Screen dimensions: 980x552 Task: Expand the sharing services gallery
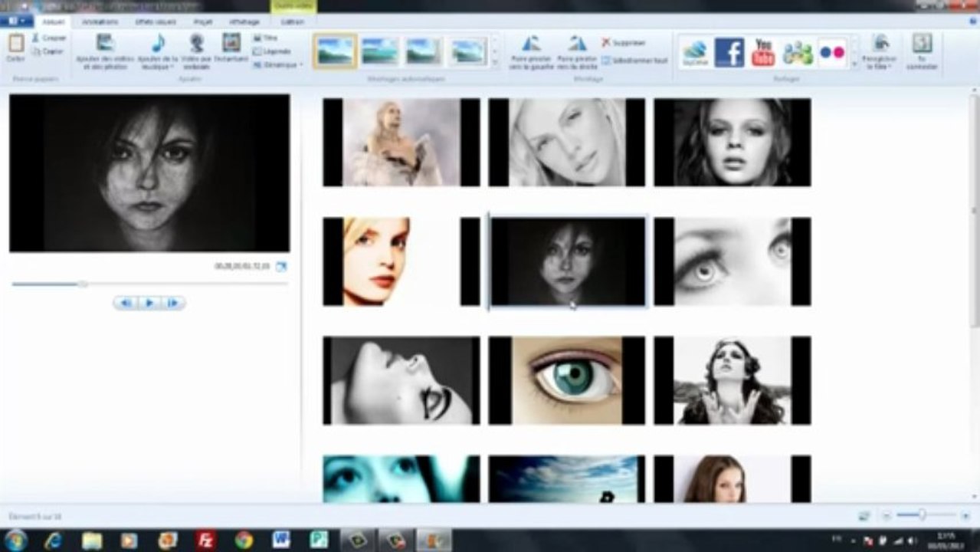854,64
